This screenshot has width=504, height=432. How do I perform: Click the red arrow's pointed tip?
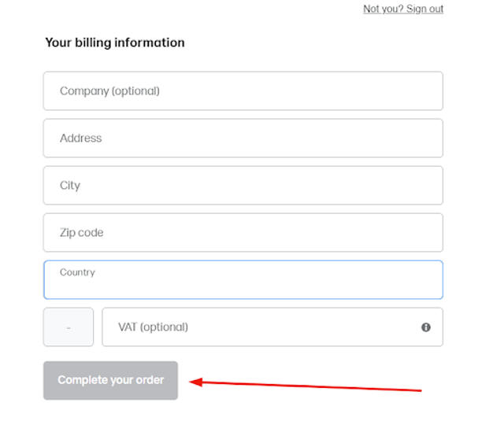coord(192,382)
